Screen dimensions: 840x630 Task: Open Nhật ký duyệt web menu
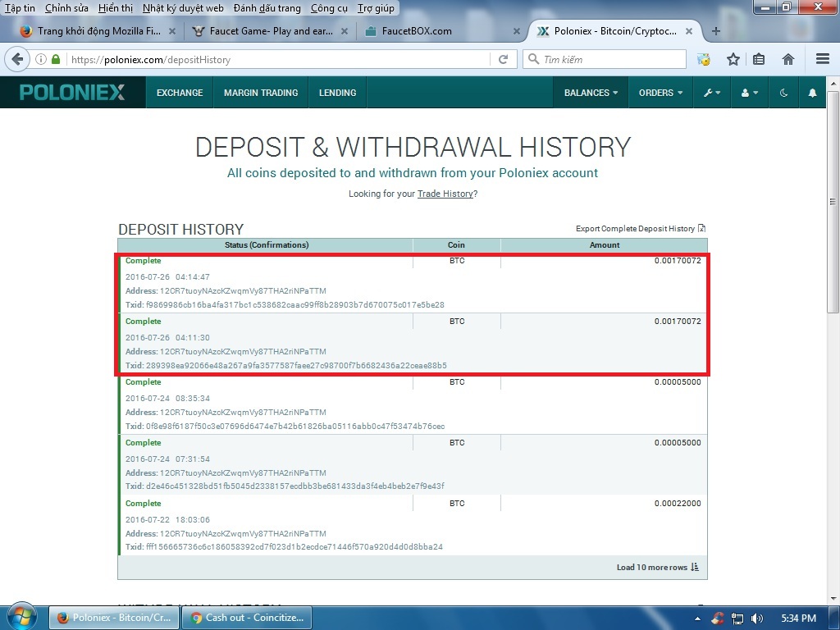pyautogui.click(x=183, y=8)
